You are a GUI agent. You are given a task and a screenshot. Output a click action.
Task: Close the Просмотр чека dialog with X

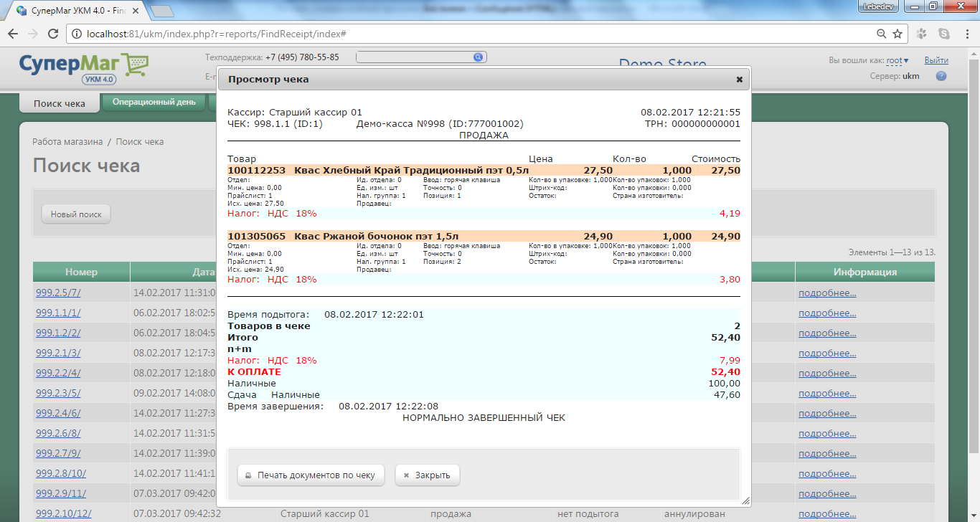point(739,80)
